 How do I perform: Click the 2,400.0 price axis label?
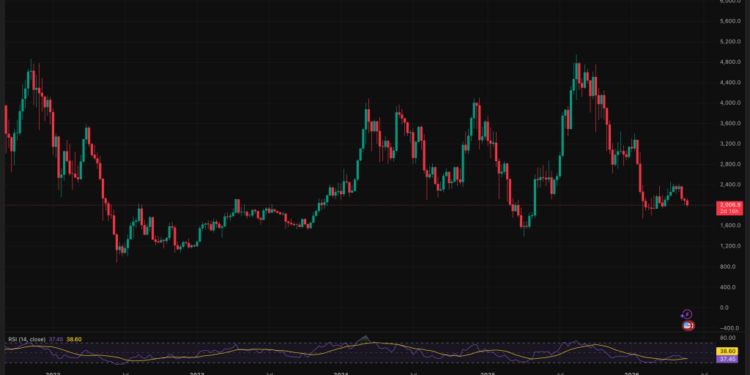[x=730, y=185]
